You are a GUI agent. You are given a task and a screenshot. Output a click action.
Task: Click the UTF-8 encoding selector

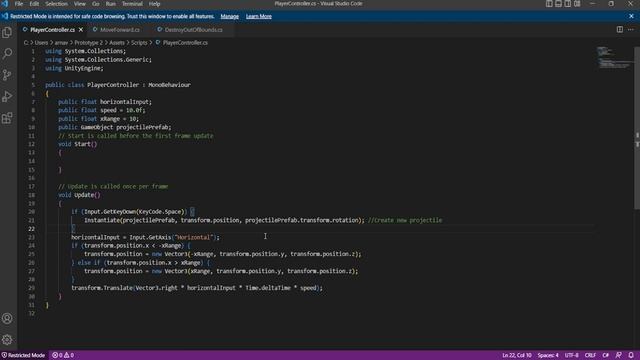(571, 355)
